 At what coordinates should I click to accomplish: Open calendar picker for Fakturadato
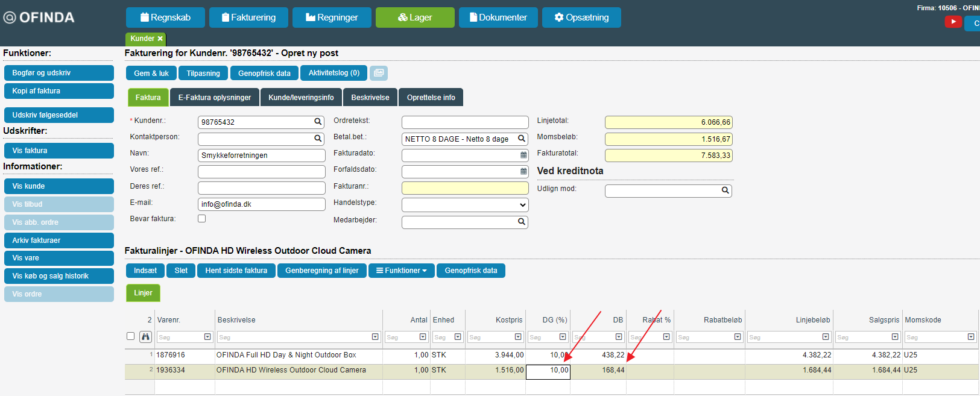tap(523, 156)
